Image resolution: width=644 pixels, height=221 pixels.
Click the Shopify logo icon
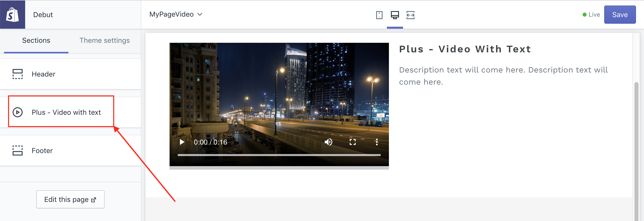(13, 15)
